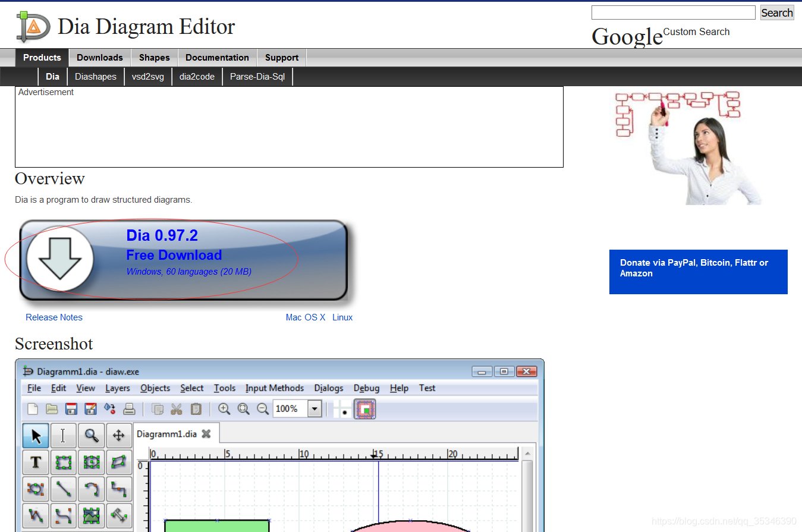
Task: Open the Layers menu in Dia window
Action: coord(118,388)
